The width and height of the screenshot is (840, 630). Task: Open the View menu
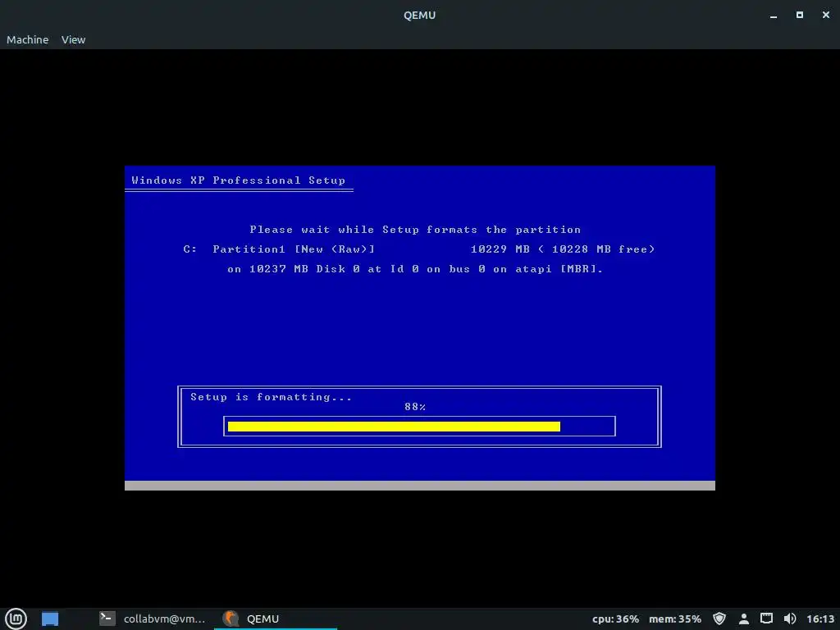[x=73, y=39]
